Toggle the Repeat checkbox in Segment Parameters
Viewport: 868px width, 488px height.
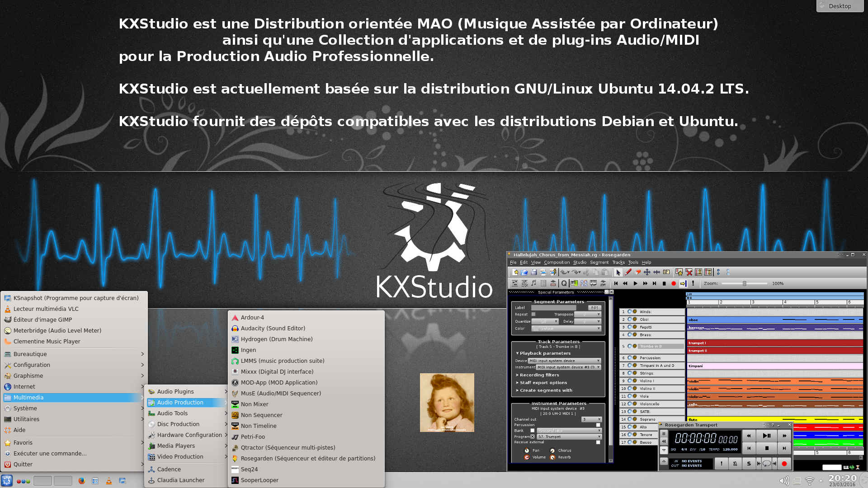click(x=533, y=314)
